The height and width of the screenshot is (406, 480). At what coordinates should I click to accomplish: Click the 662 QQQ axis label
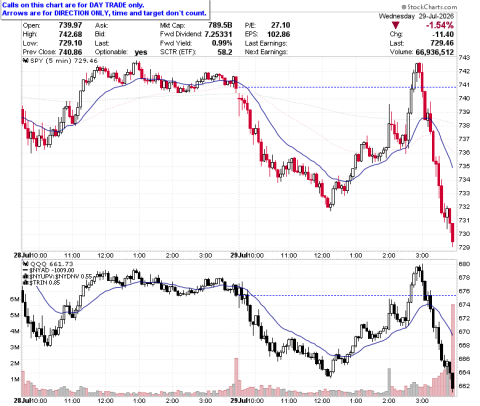[x=464, y=386]
